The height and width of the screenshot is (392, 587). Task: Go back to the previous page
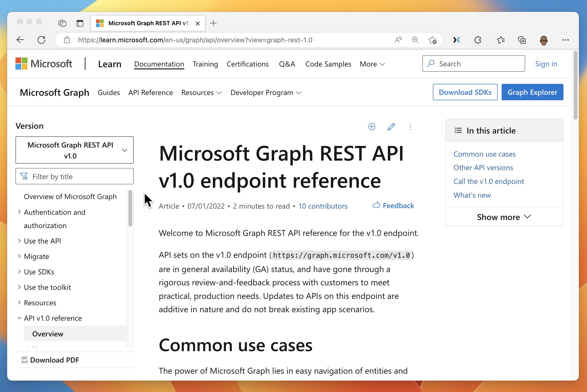coord(20,40)
